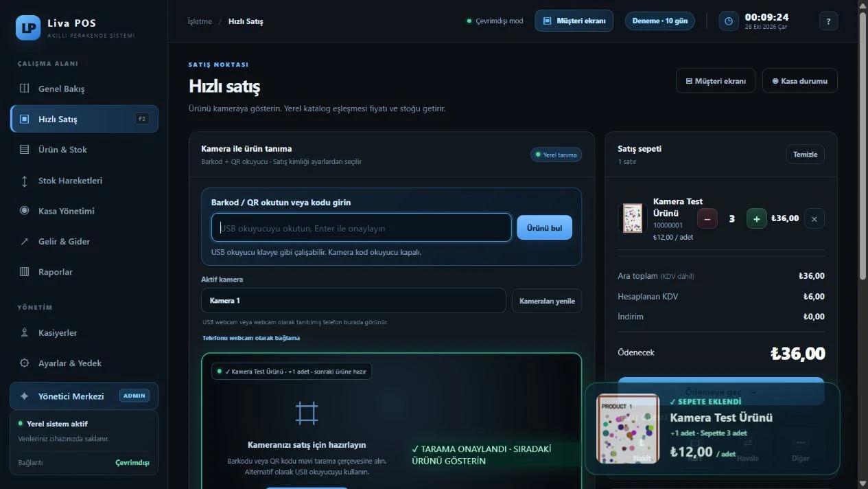Clear the cart with Temizle
This screenshot has width=868, height=489.
point(806,154)
